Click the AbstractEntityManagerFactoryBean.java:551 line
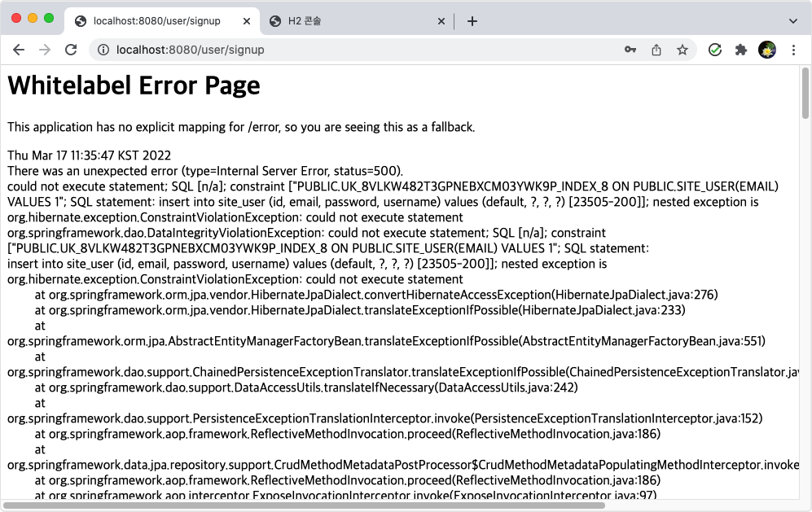812x512 pixels. pyautogui.click(x=386, y=341)
